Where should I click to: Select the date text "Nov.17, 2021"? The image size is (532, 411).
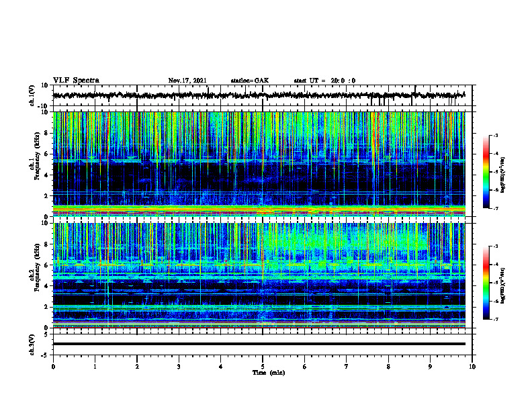[x=187, y=81]
